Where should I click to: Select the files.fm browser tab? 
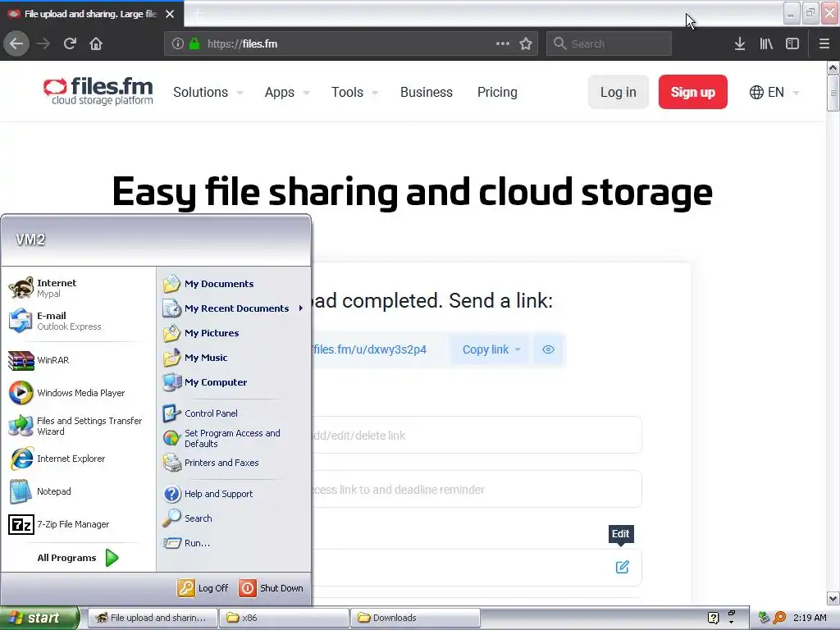click(90, 14)
